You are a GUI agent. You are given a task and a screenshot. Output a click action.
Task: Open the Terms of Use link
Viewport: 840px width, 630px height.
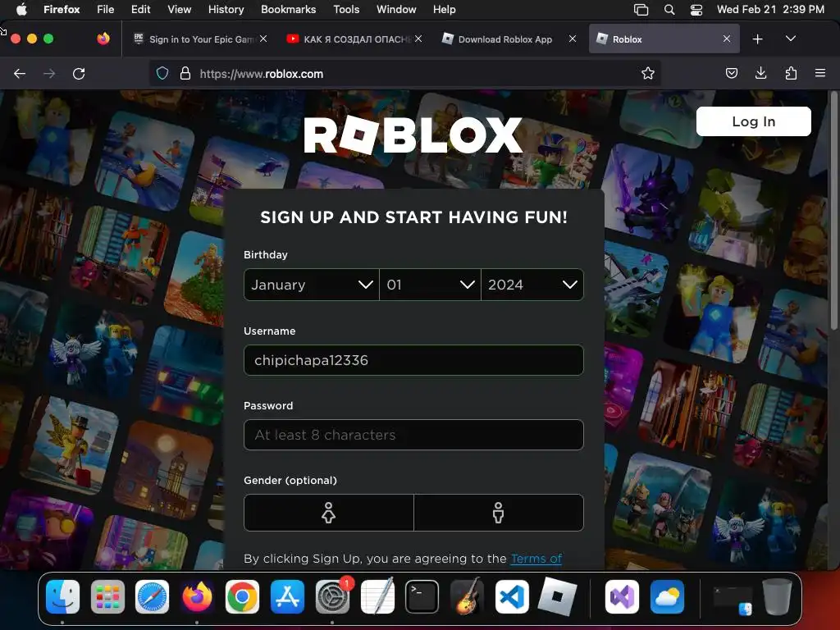tap(536, 559)
